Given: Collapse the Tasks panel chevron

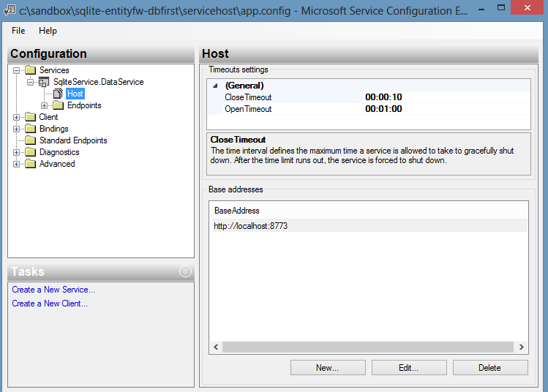Looking at the screenshot, I should point(185,271).
